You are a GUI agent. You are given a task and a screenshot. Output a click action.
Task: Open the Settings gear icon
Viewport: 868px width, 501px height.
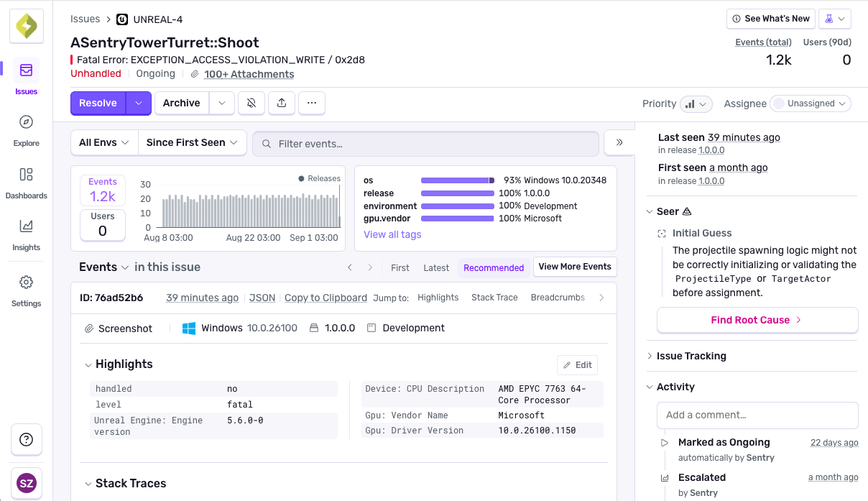click(x=26, y=282)
